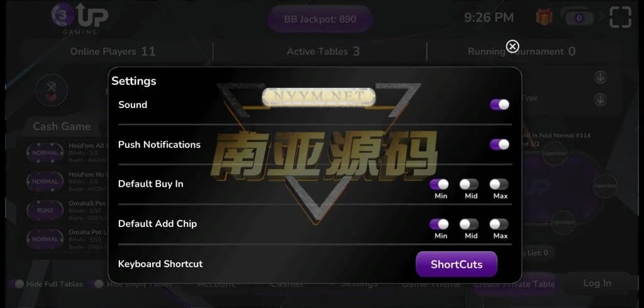The image size is (644, 308).
Task: Click the round avatar icon at left
Action: click(x=52, y=91)
